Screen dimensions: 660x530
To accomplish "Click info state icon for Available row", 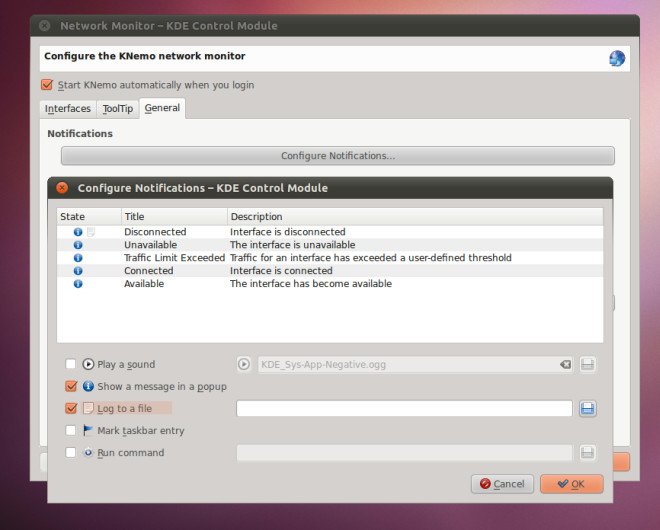I will 78,284.
